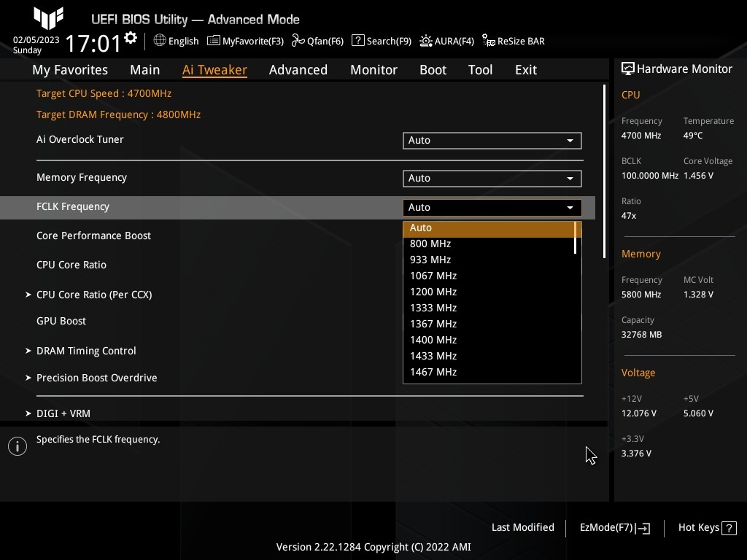This screenshot has width=747, height=560.
Task: Go to the Exit tab
Action: 526,70
